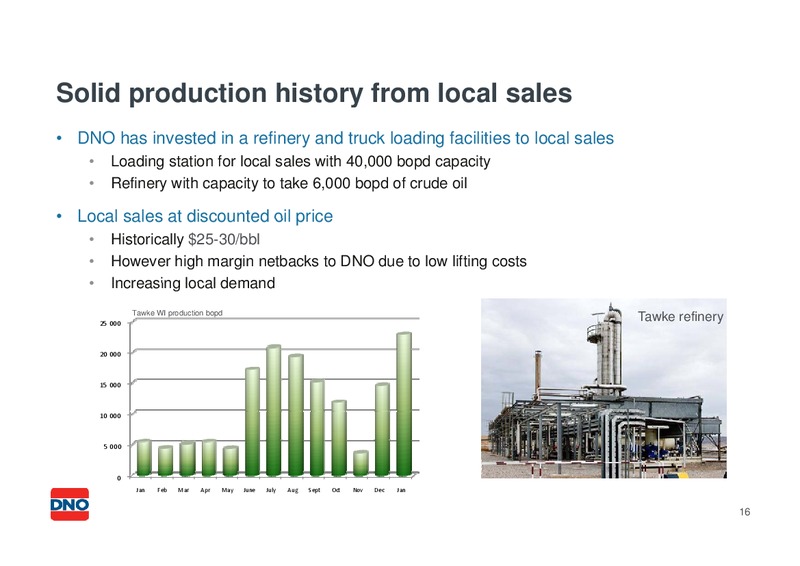Click the slide title 'Solid production history from local sales'

(314, 93)
